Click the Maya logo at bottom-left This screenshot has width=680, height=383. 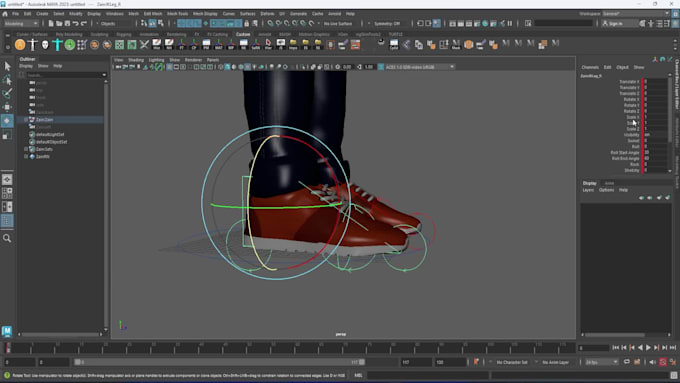7,331
